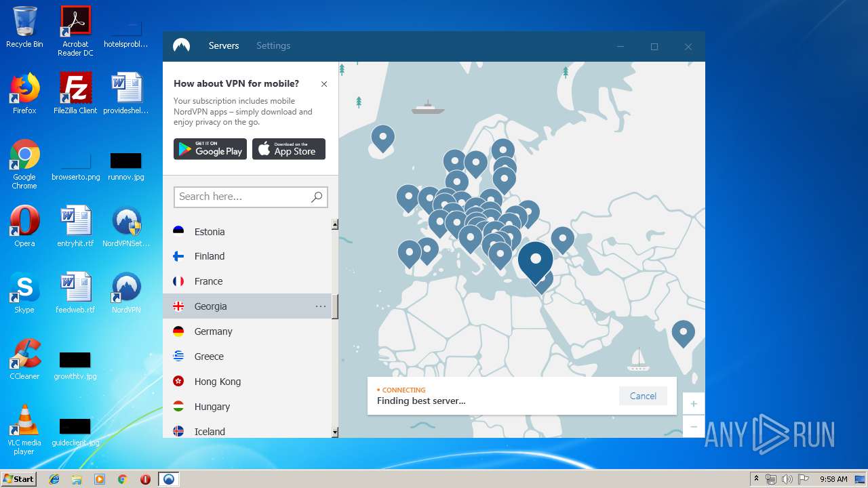Click the country list scrollbar down arrow
The image size is (868, 488).
click(335, 432)
